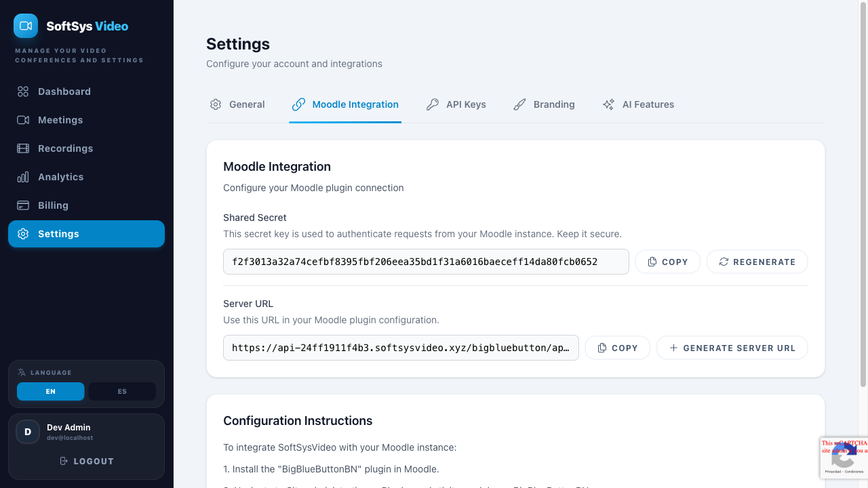This screenshot has height=488, width=868.
Task: Open the API Keys tab
Action: pyautogui.click(x=456, y=104)
